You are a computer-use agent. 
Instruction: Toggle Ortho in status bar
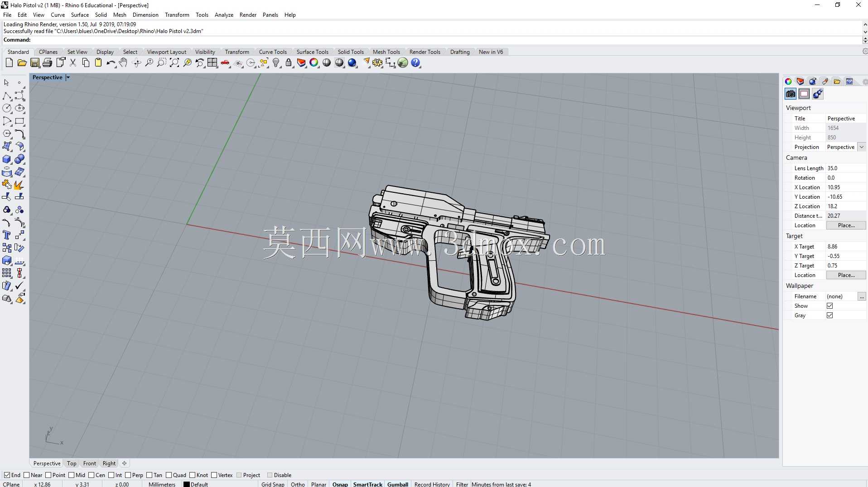coord(298,484)
